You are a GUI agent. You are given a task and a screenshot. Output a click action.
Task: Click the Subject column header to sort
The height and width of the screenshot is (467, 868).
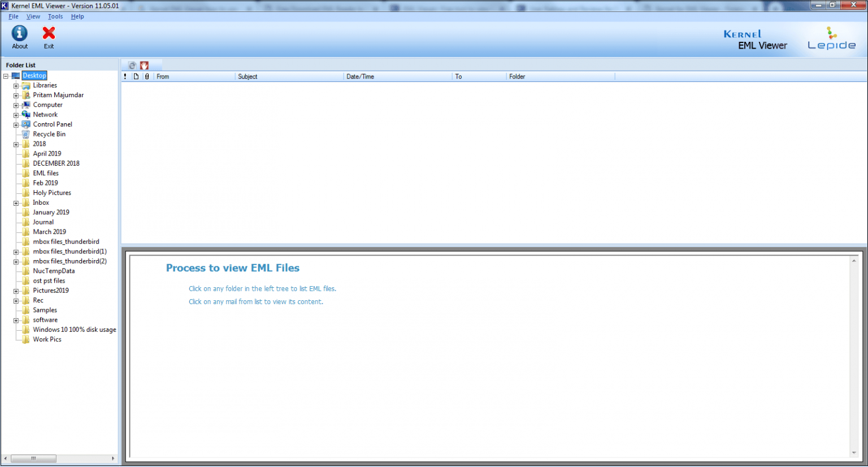(248, 76)
